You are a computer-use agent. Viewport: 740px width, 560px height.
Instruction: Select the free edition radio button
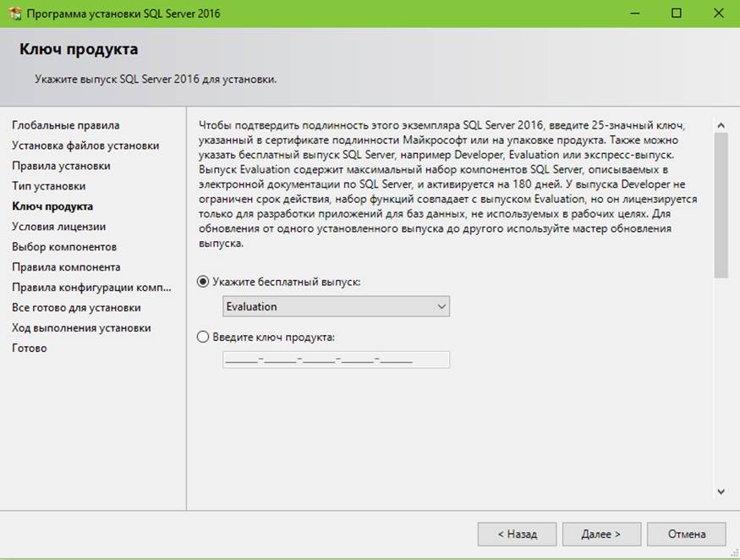[x=203, y=282]
